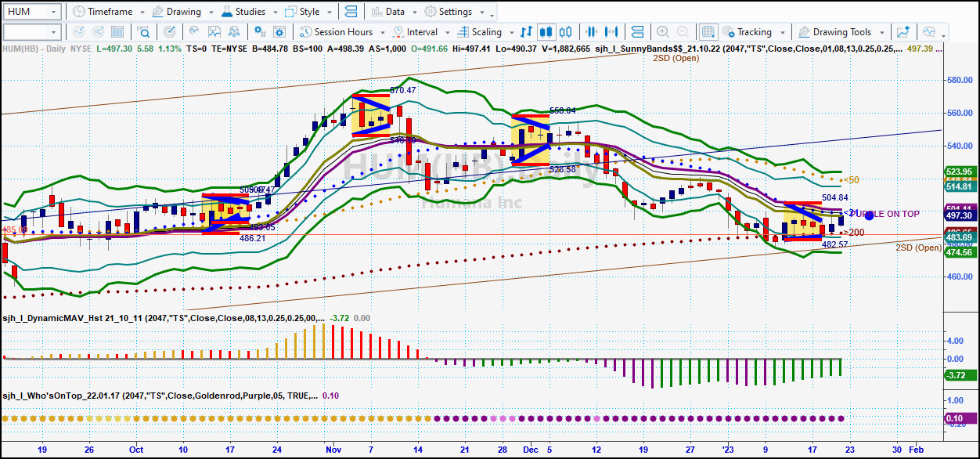Click the Feb date label on axis

point(915,450)
